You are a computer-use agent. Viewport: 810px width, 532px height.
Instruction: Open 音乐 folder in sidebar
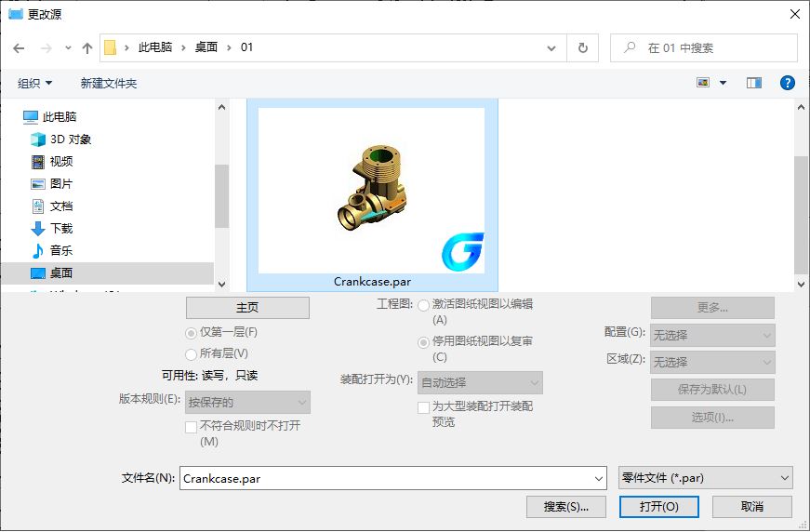point(52,251)
